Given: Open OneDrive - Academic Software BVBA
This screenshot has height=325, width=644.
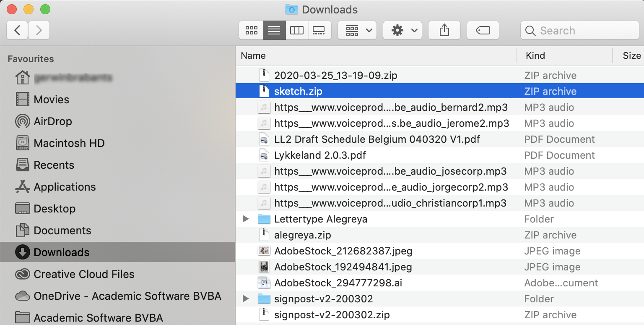Looking at the screenshot, I should [x=117, y=296].
